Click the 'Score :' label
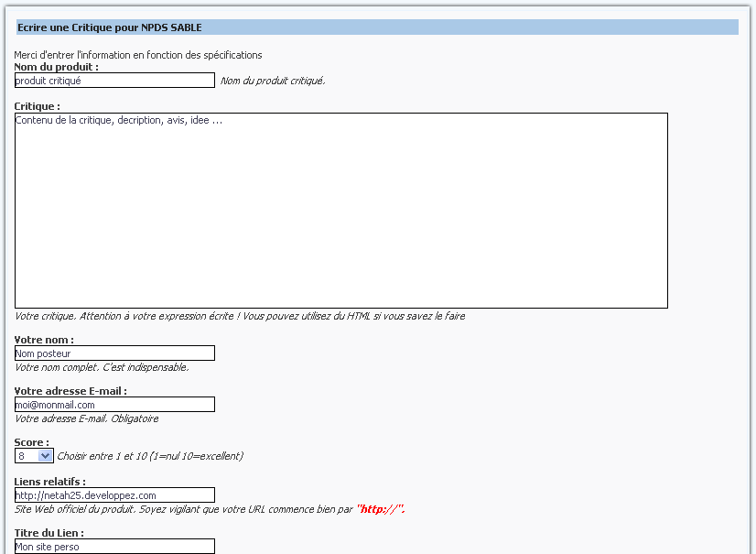756x554 pixels. 32,442
